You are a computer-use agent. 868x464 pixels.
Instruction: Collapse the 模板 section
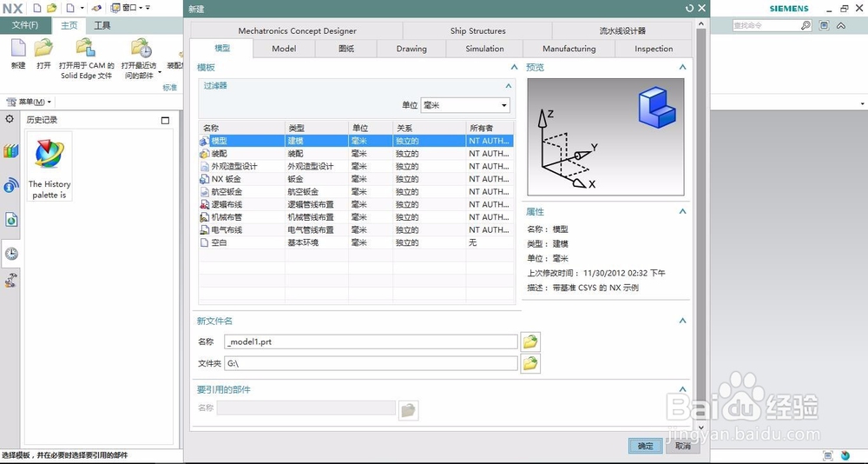(514, 67)
